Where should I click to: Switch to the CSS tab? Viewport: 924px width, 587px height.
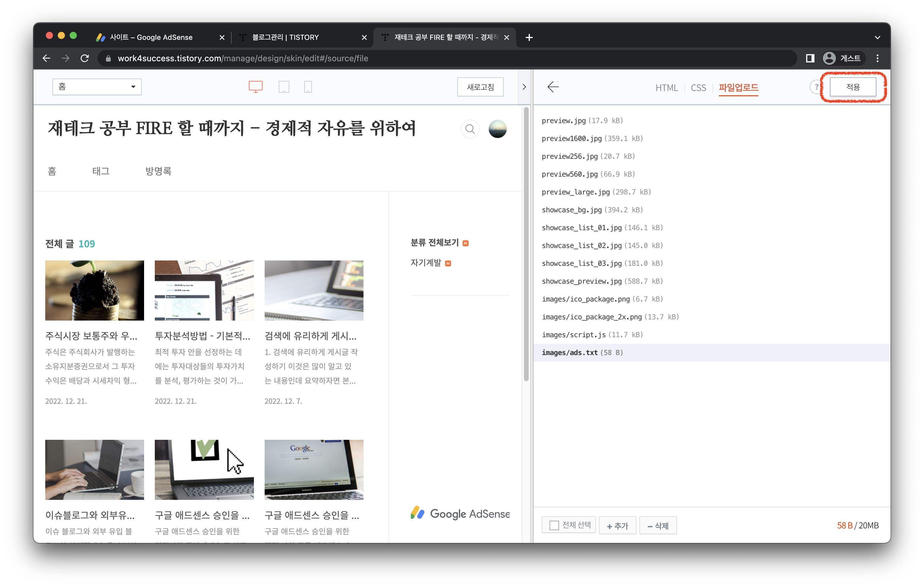(x=698, y=88)
